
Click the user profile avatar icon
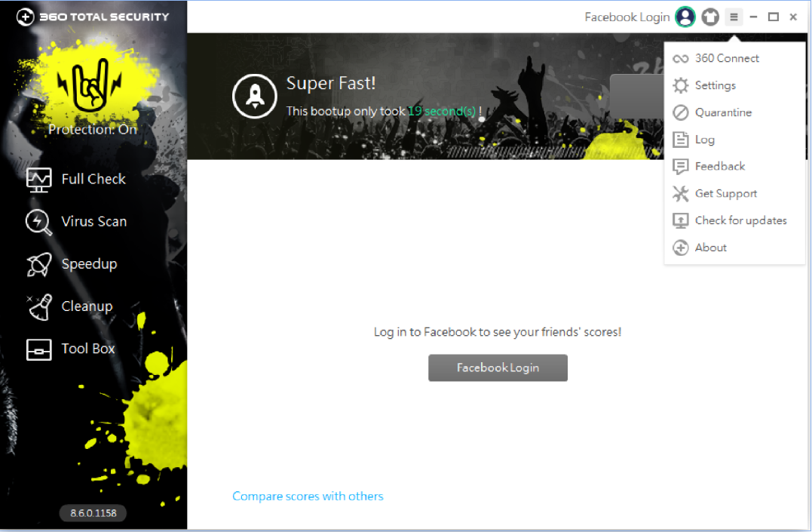[x=685, y=17]
